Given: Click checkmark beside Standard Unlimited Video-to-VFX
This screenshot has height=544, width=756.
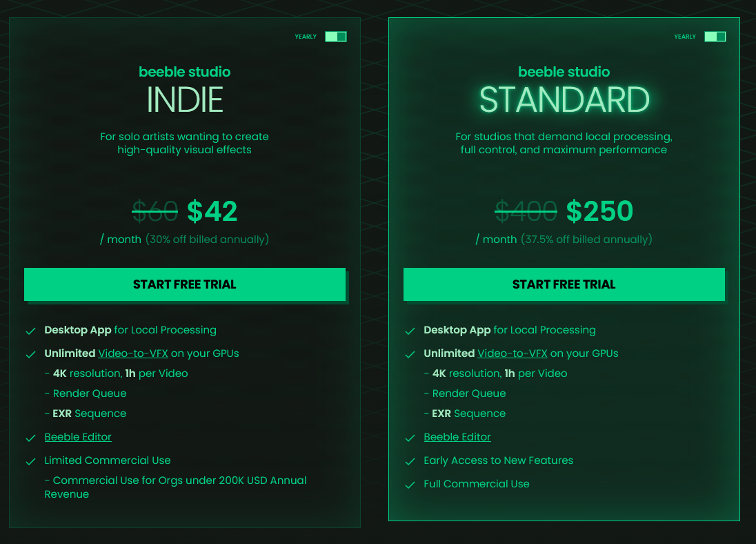Looking at the screenshot, I should tap(410, 354).
